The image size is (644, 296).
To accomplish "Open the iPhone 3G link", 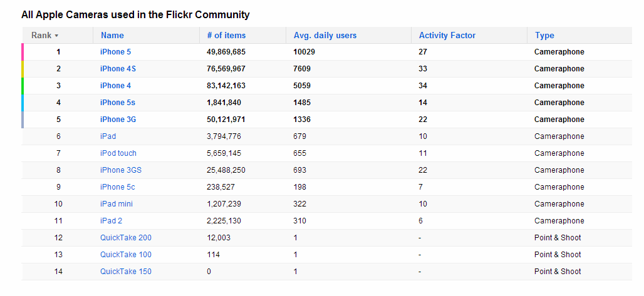I will [118, 120].
